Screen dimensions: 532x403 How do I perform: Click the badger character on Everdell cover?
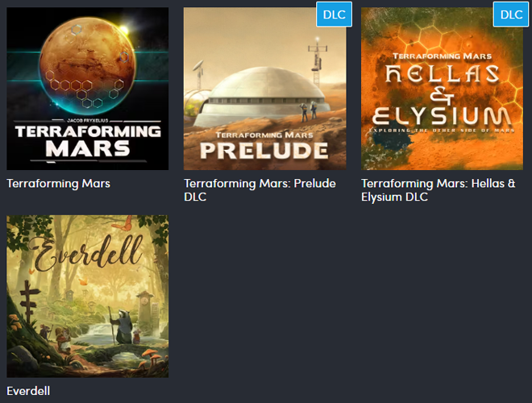(x=122, y=326)
